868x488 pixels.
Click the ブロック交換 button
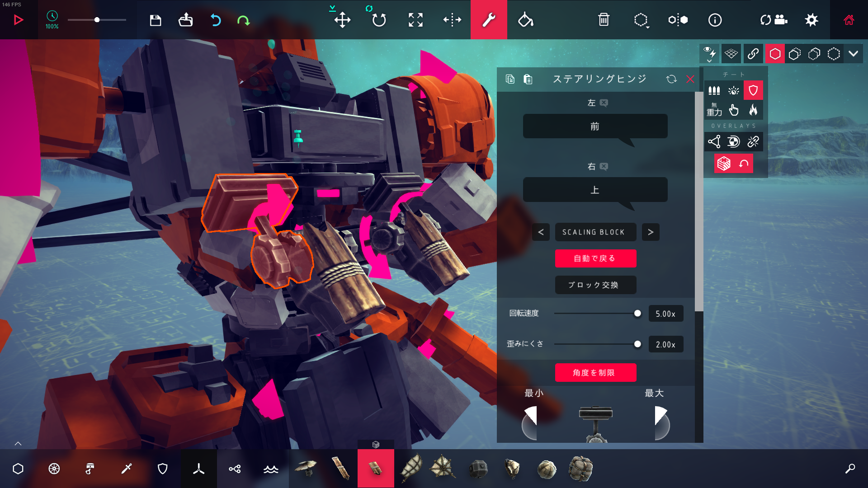point(595,285)
